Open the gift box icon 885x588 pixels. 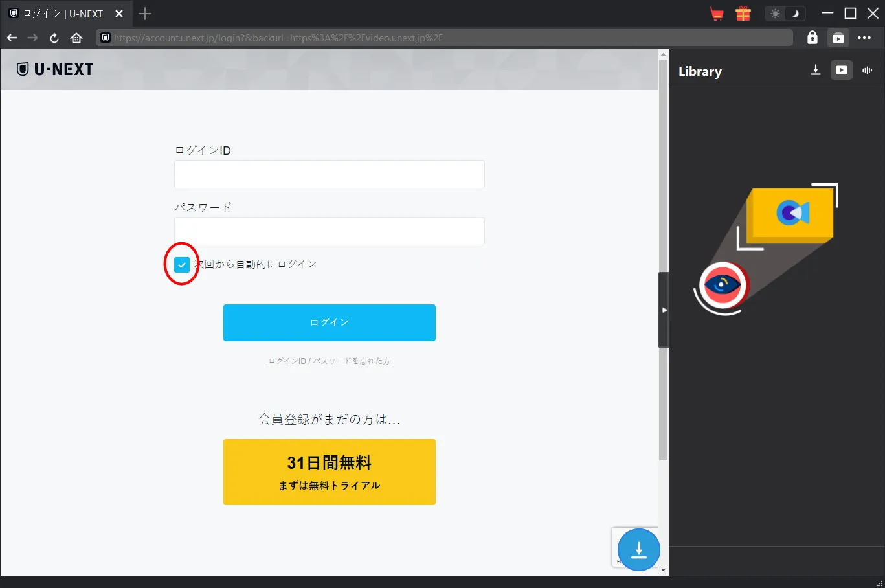743,14
